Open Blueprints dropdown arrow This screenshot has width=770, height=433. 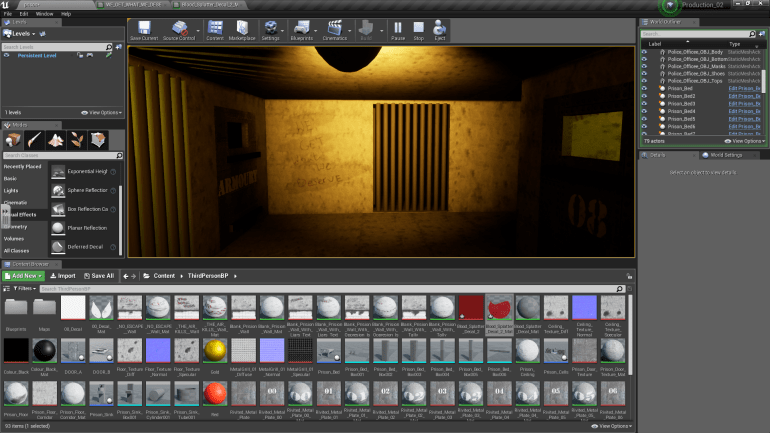pos(316,31)
